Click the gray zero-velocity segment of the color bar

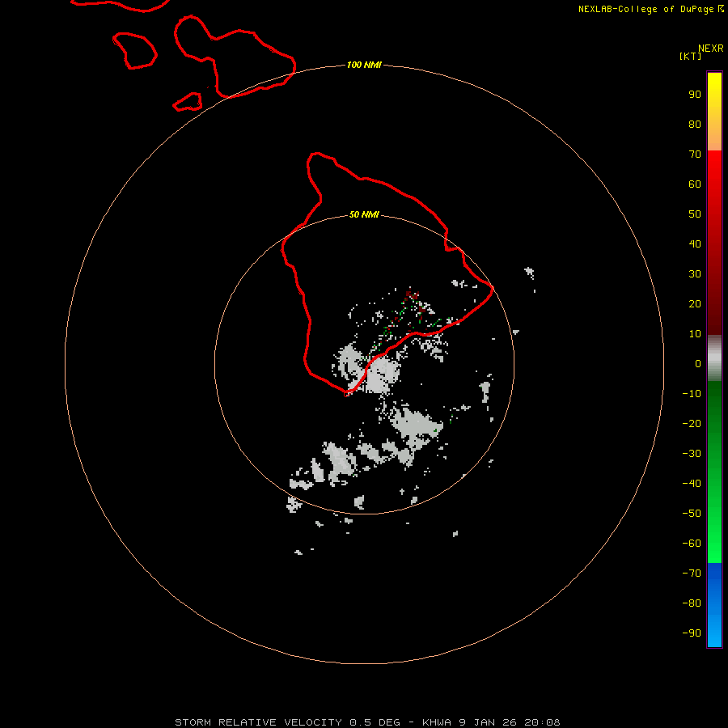tap(714, 358)
